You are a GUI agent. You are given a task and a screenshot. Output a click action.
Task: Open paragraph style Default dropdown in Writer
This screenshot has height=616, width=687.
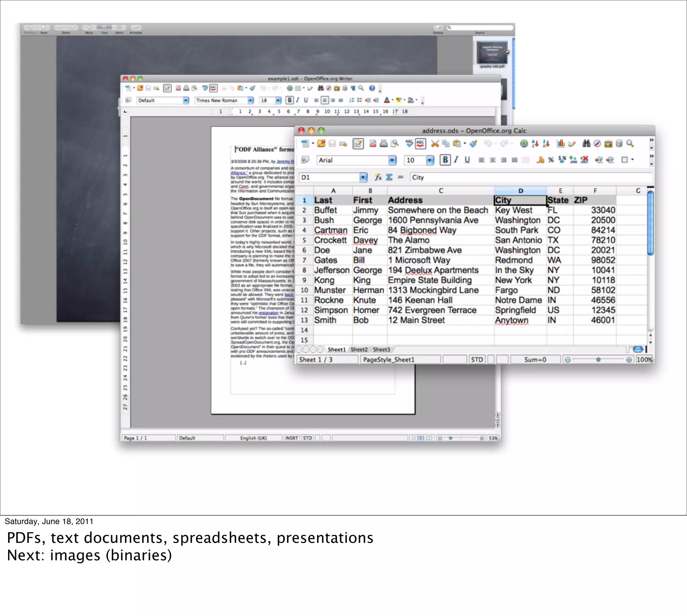click(186, 100)
